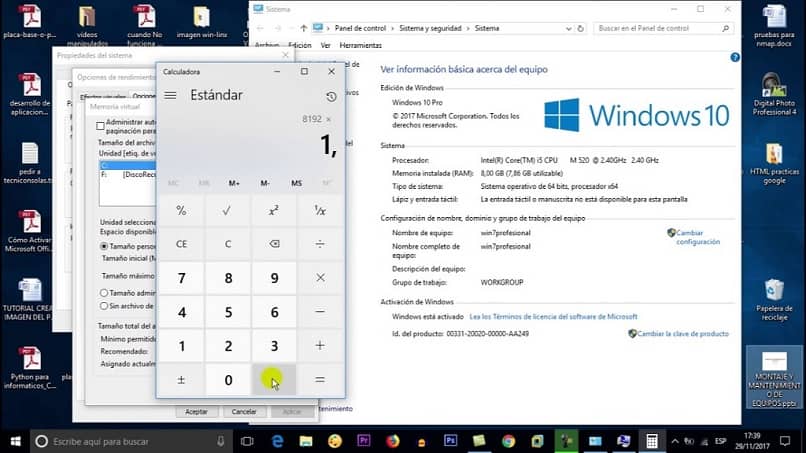Click digit 8 in Calculator
Viewport: 806px width, 453px height.
[227, 278]
